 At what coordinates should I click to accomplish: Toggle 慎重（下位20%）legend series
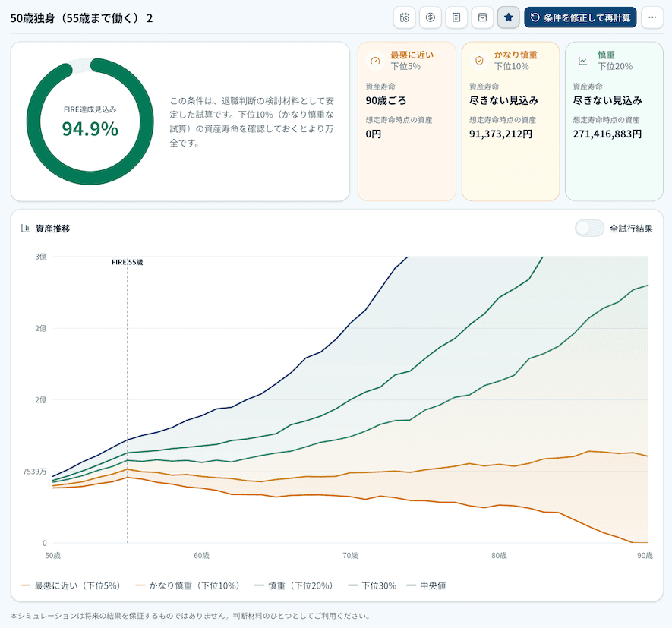[x=294, y=585]
